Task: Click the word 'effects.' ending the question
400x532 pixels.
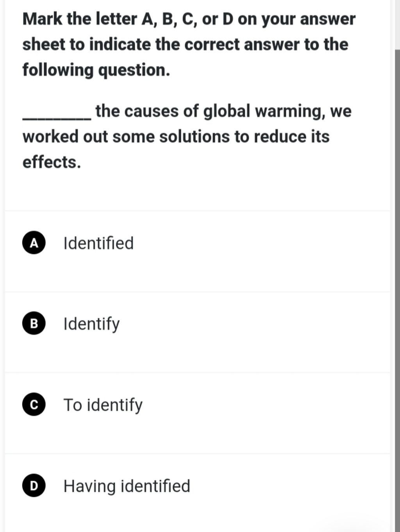Action: pos(52,162)
